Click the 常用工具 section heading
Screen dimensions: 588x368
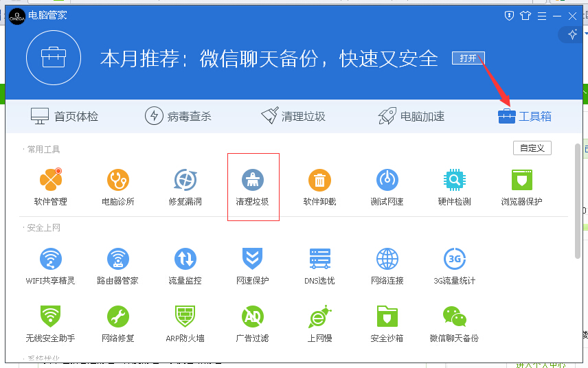(x=43, y=150)
